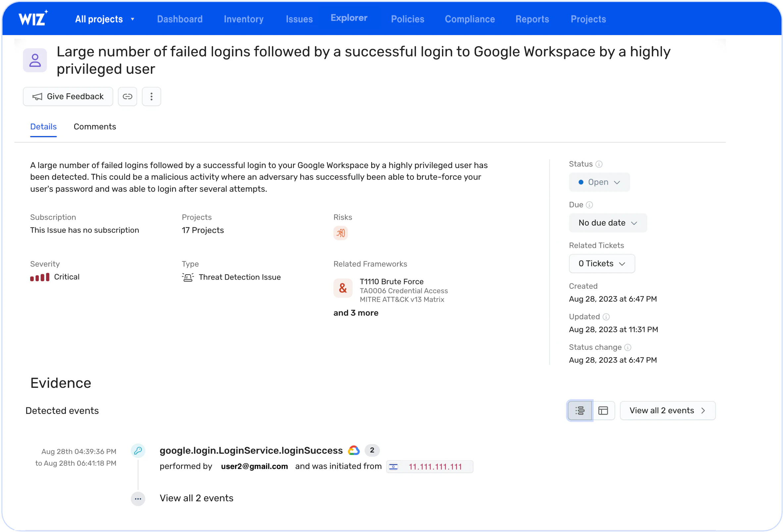Image resolution: width=783 pixels, height=532 pixels.
Task: Expand the 0 Tickets dropdown
Action: (602, 264)
